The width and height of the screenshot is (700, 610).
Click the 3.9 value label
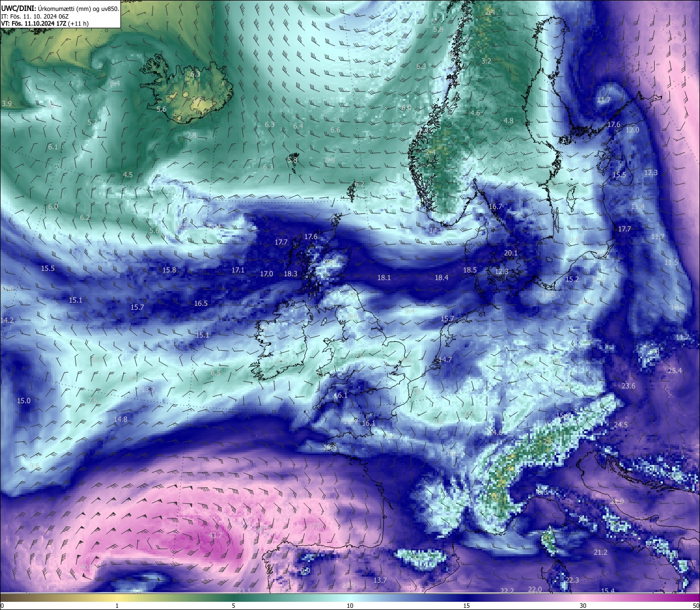click(7, 103)
